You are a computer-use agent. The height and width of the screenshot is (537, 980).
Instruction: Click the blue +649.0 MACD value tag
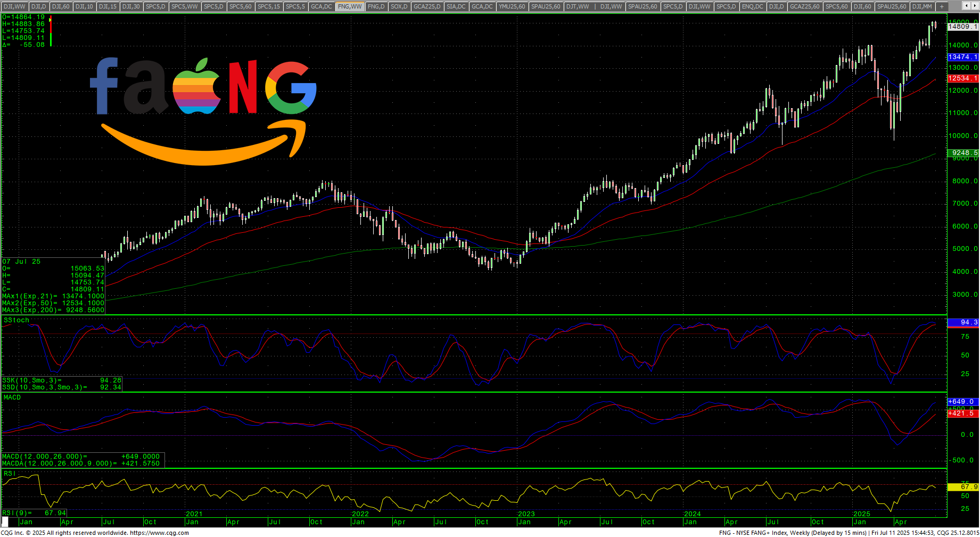pos(963,402)
